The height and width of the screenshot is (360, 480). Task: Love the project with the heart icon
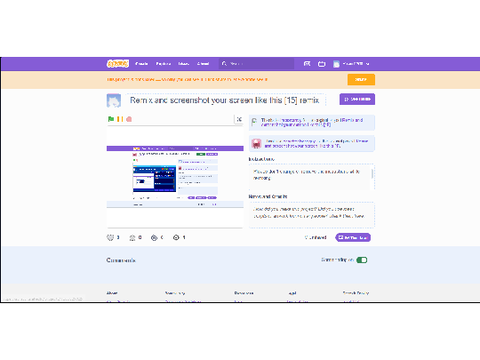pos(110,237)
